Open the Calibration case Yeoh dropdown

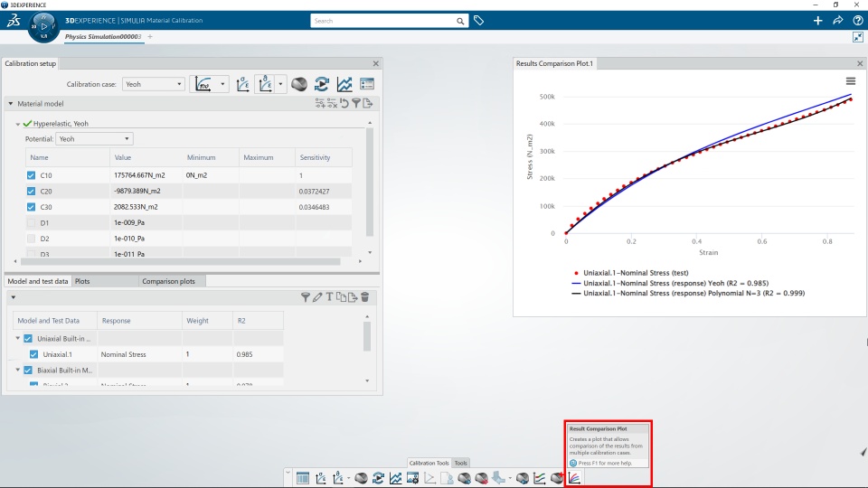(154, 84)
